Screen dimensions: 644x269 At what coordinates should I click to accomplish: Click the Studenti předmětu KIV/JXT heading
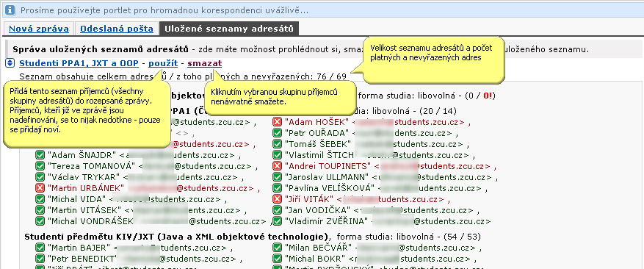178,237
